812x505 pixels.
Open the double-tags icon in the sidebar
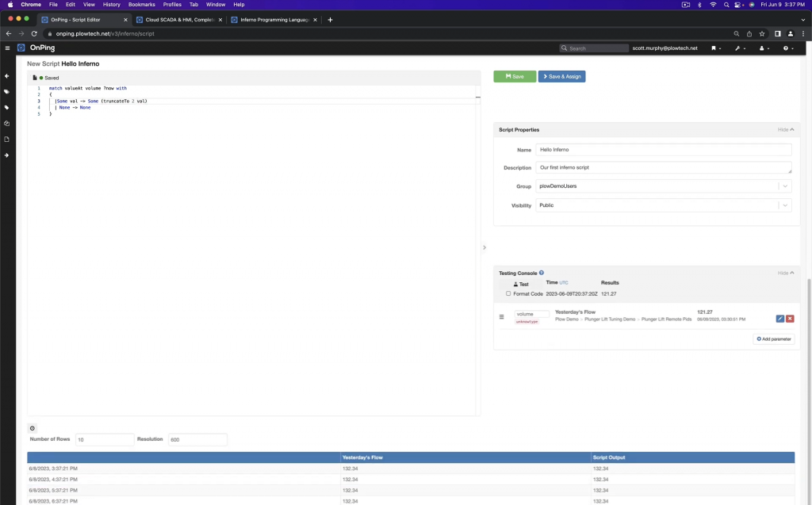(x=6, y=92)
